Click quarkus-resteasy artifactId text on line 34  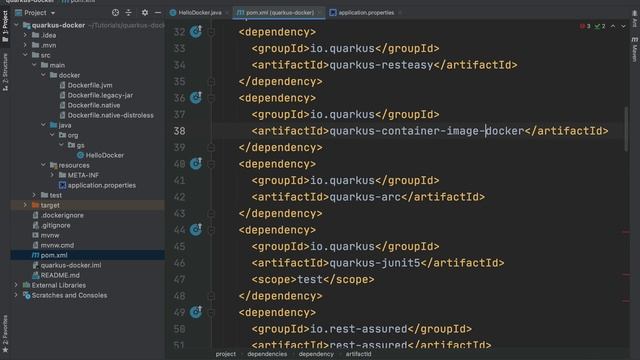[381, 65]
